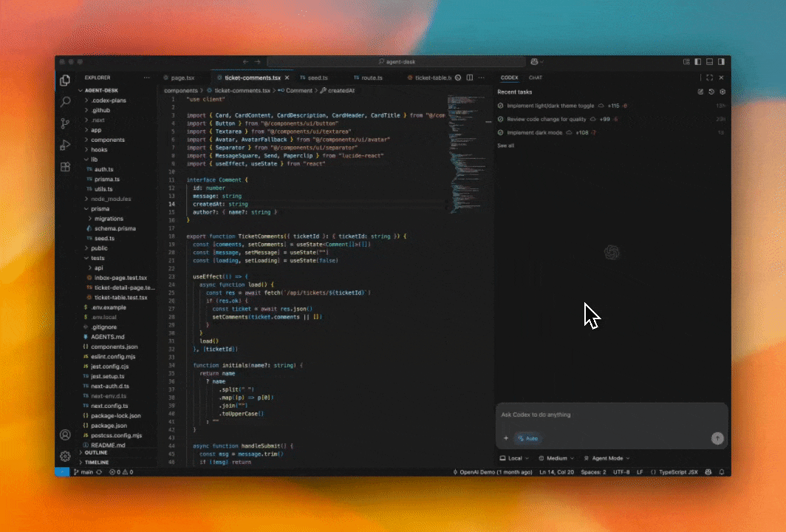The width and height of the screenshot is (786, 532).
Task: Toggle the Auto model pill in Codex input
Action: click(528, 438)
